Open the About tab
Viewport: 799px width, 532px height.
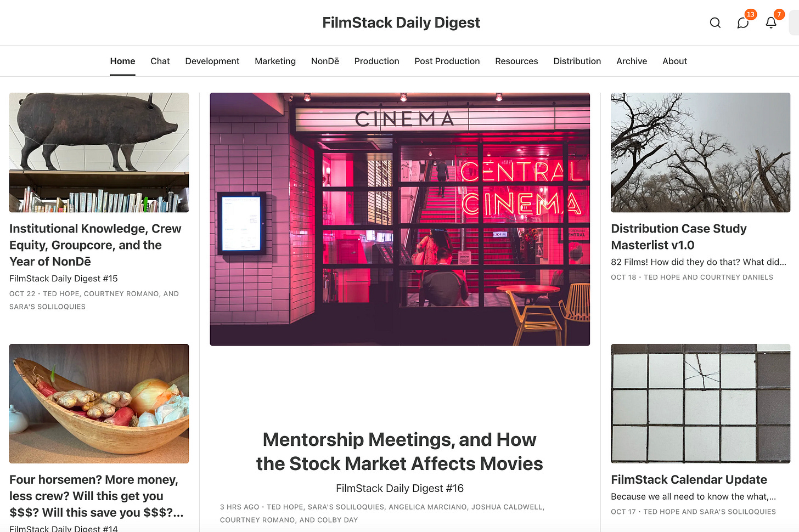click(674, 61)
